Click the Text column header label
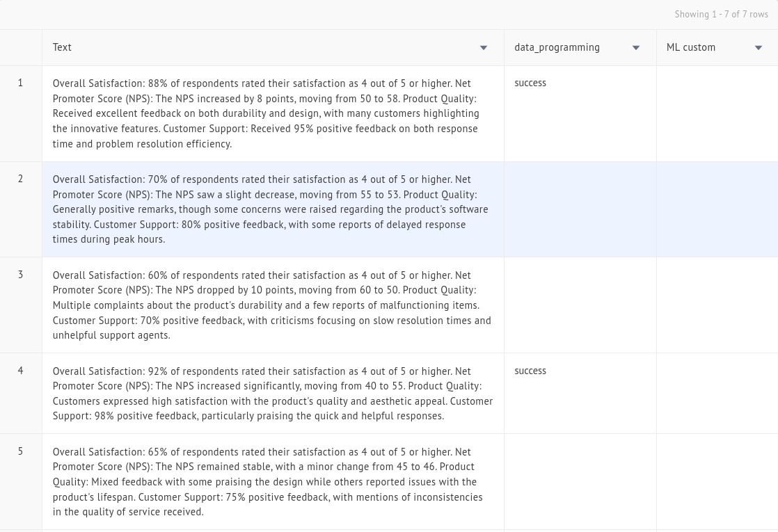 pos(62,47)
